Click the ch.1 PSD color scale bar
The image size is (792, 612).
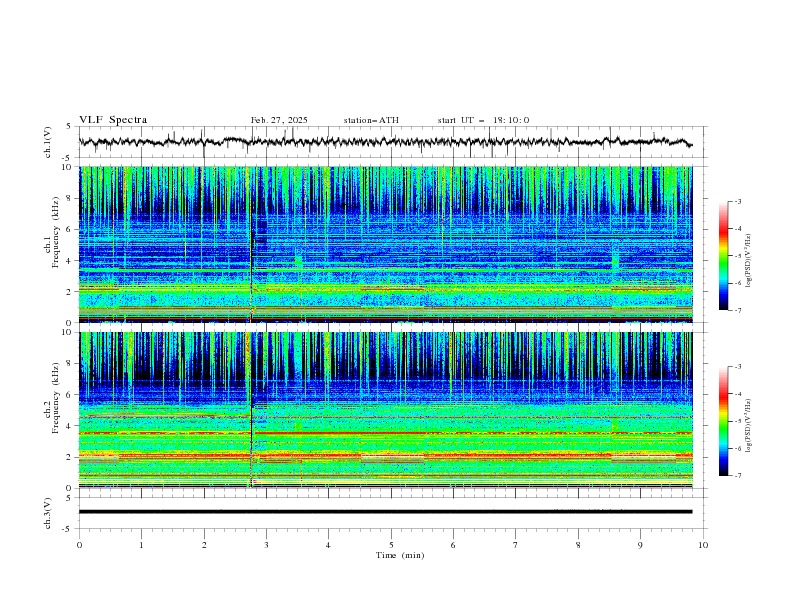pos(723,256)
